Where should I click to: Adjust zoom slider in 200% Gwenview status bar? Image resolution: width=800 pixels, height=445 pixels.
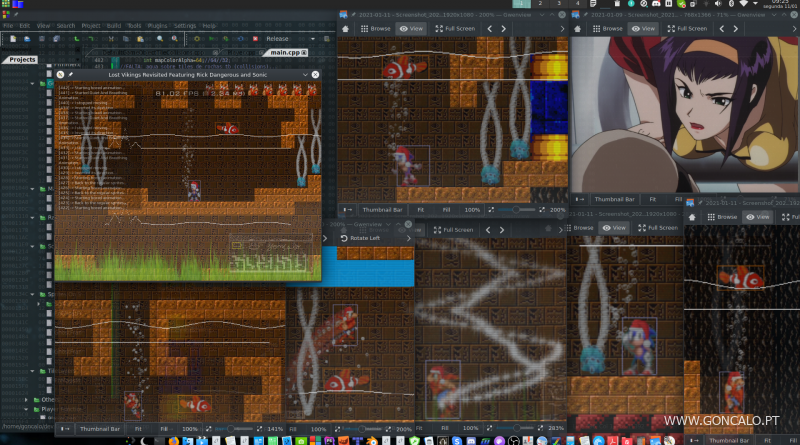(516, 210)
